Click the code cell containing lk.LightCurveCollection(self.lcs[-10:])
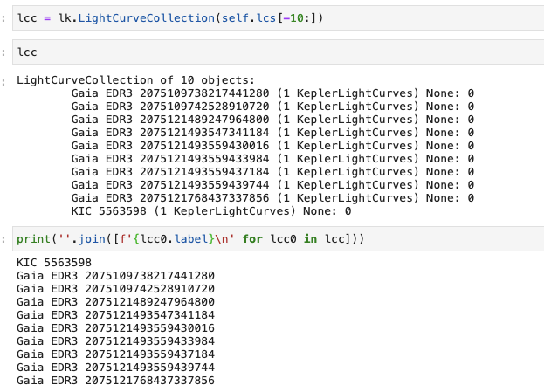Viewport: 544px width, 392px height. click(279, 18)
